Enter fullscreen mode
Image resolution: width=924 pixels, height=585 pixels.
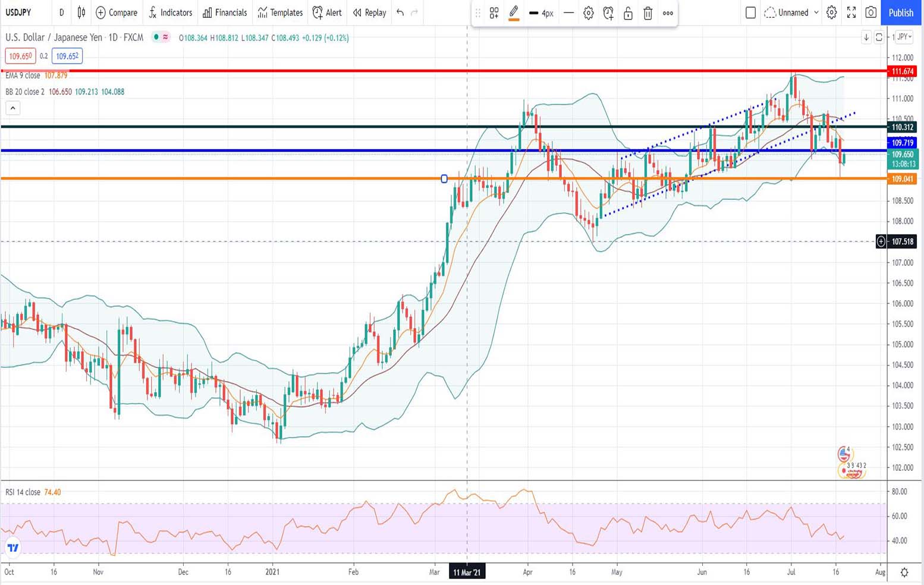click(x=851, y=12)
